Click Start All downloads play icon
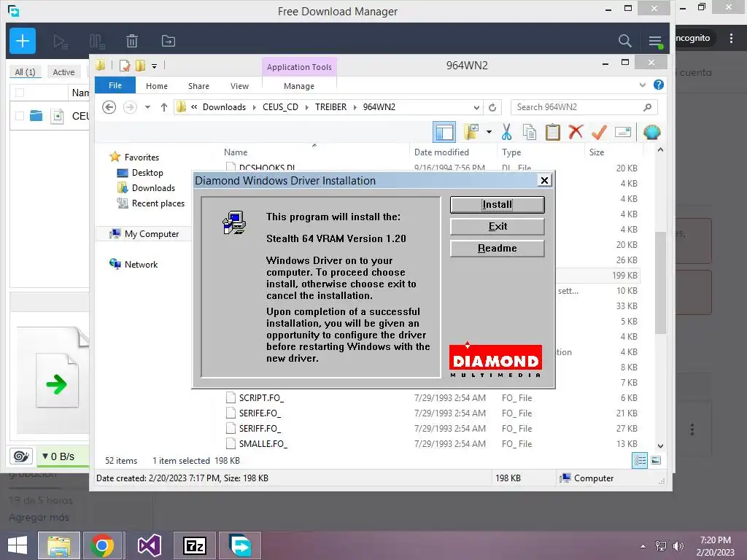747x560 pixels. click(61, 42)
